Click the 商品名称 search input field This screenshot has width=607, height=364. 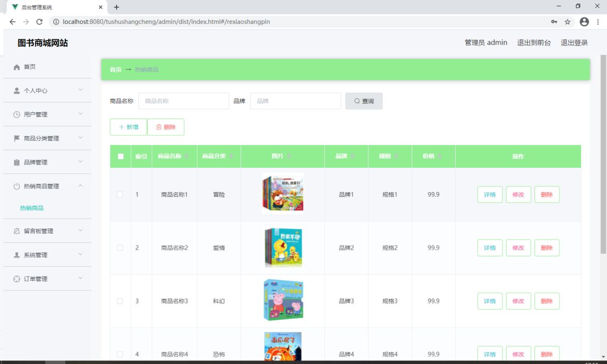[x=183, y=101]
